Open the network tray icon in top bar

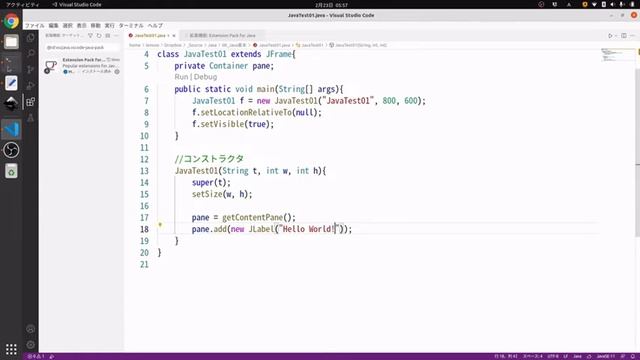[594, 4]
